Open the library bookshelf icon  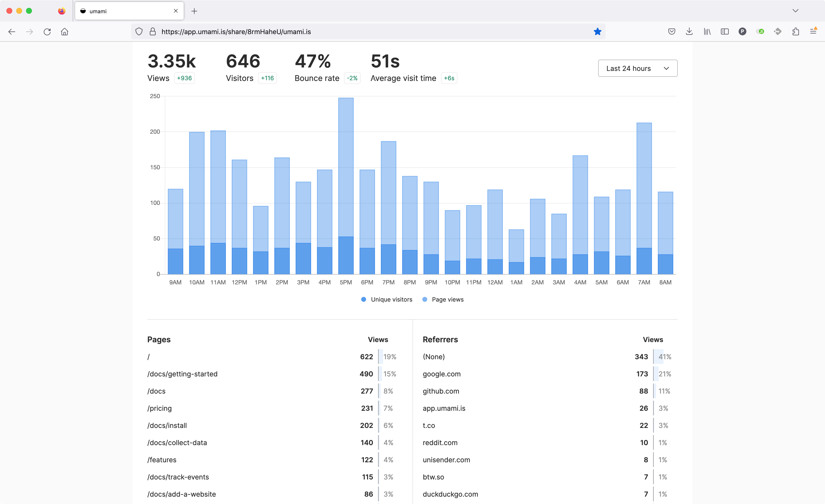[707, 31]
